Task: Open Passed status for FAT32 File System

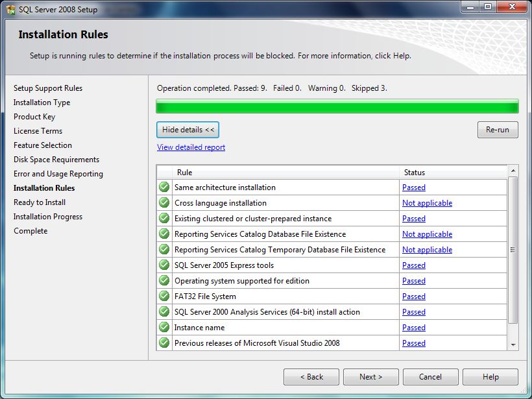Action: point(413,296)
